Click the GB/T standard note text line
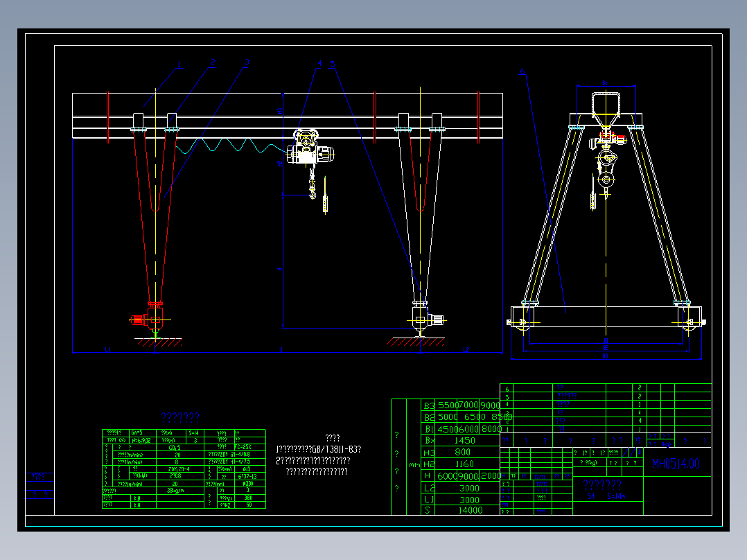The image size is (747, 560). [319, 449]
